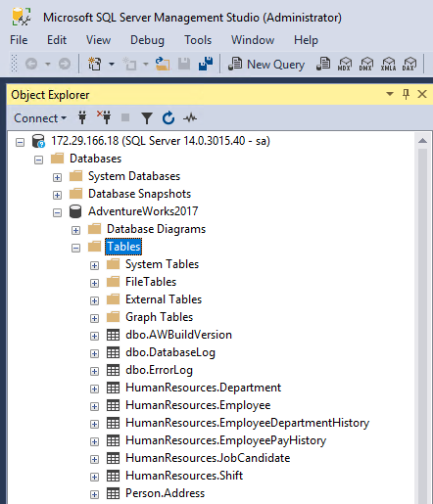
Task: Select the Person.Address table
Action: click(x=165, y=493)
